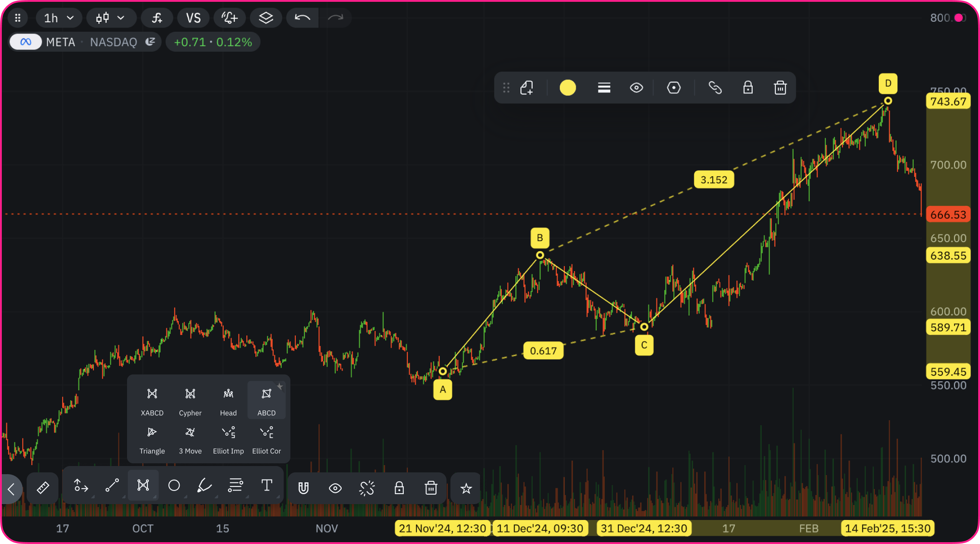Screen dimensions: 980x544
Task: Open the text tool
Action: pos(267,486)
